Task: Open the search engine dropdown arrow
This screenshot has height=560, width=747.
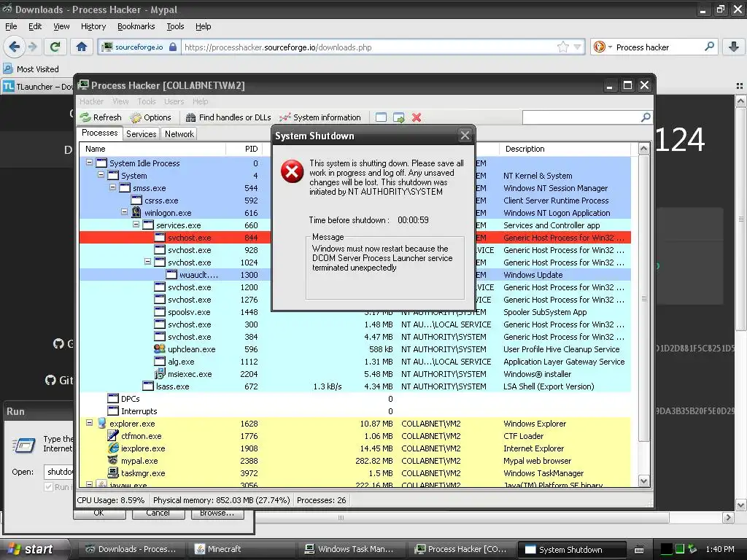Action: (x=610, y=47)
